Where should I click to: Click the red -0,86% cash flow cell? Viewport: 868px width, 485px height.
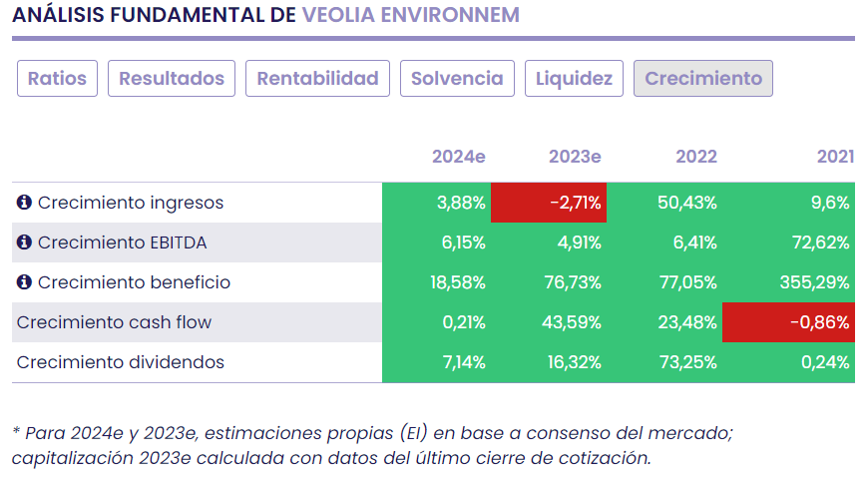coord(789,322)
